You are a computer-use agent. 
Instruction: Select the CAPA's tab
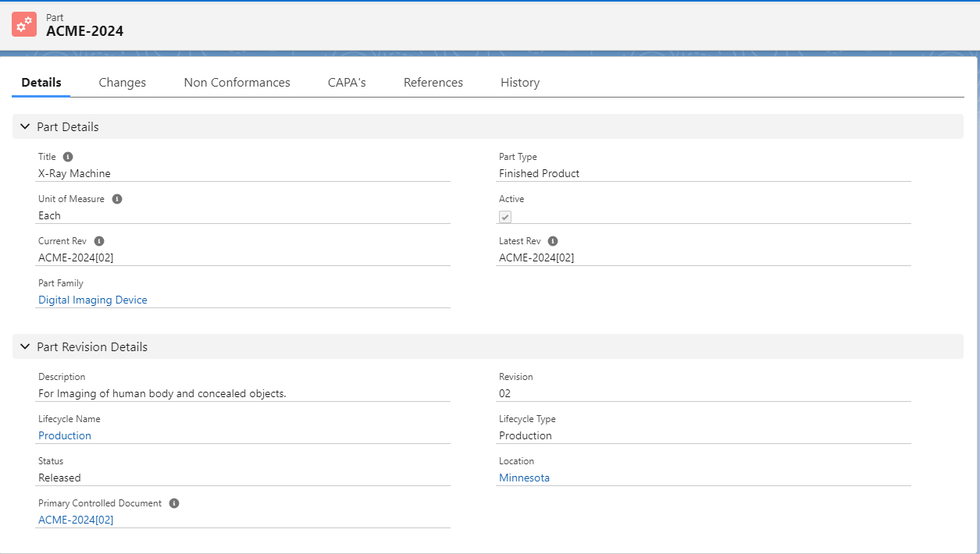[347, 83]
